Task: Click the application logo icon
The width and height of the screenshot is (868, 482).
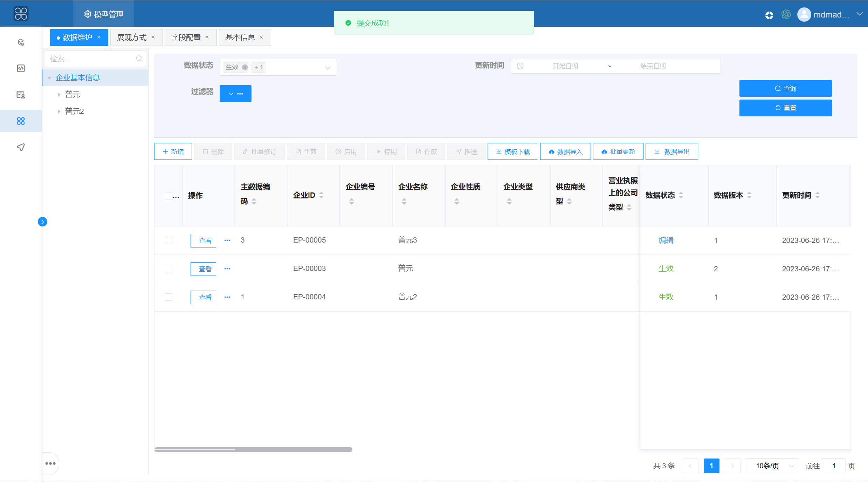Action: [x=21, y=14]
